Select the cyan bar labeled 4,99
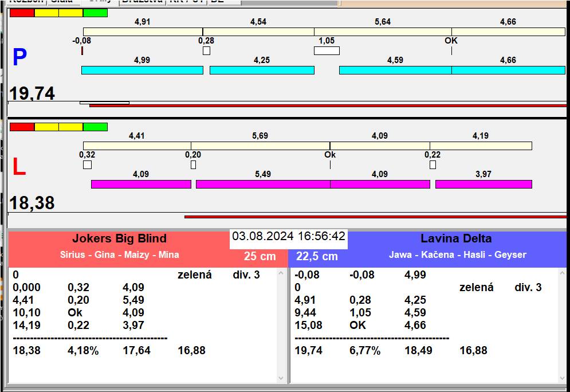Viewport: 570px width, 392px height. coord(142,70)
